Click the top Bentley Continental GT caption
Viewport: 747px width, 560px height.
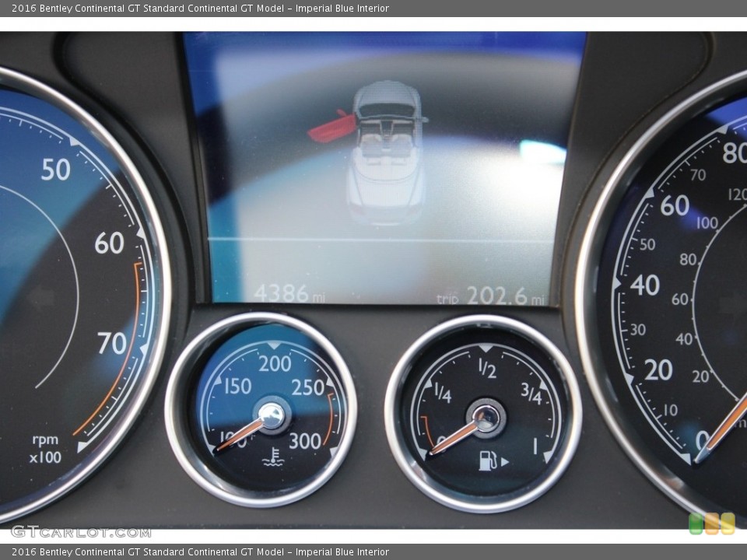pos(200,8)
